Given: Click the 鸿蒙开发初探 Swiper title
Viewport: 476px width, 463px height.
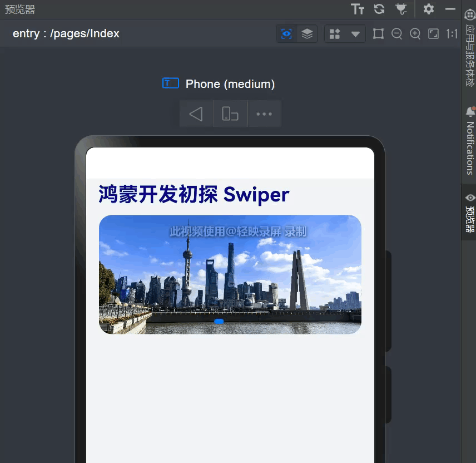Looking at the screenshot, I should [194, 194].
